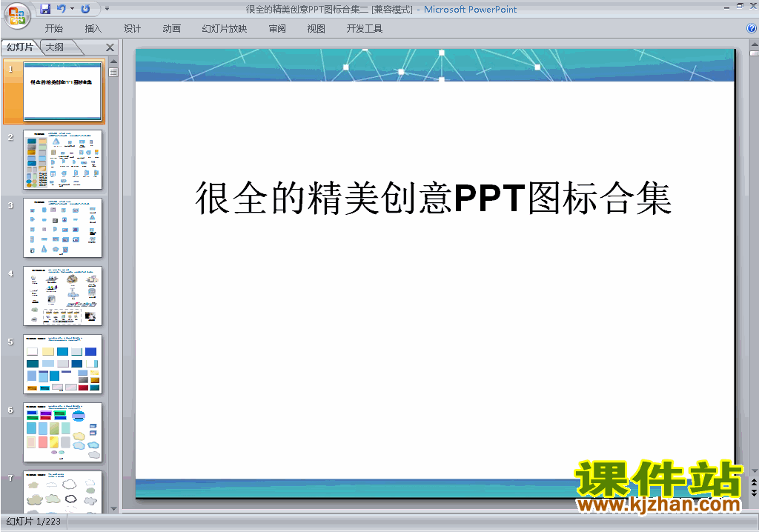
Task: Open the 开发工具 ribbon tab
Action: point(364,29)
